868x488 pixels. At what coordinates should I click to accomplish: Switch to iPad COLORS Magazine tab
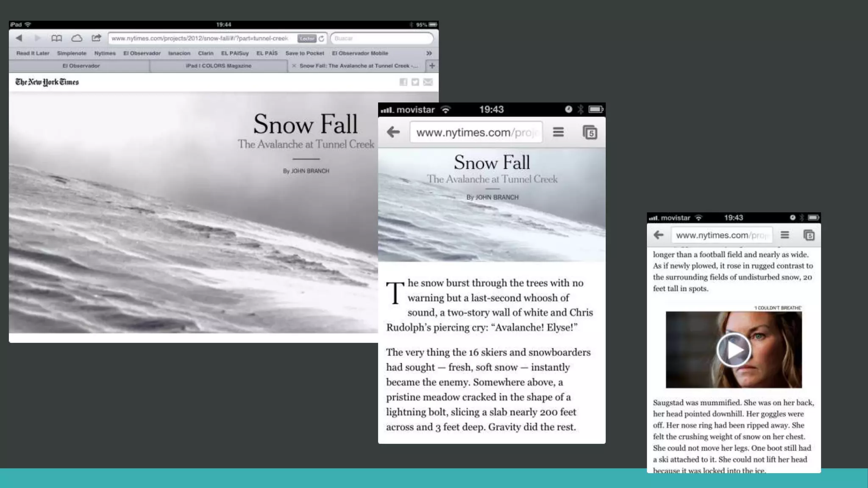(x=218, y=66)
